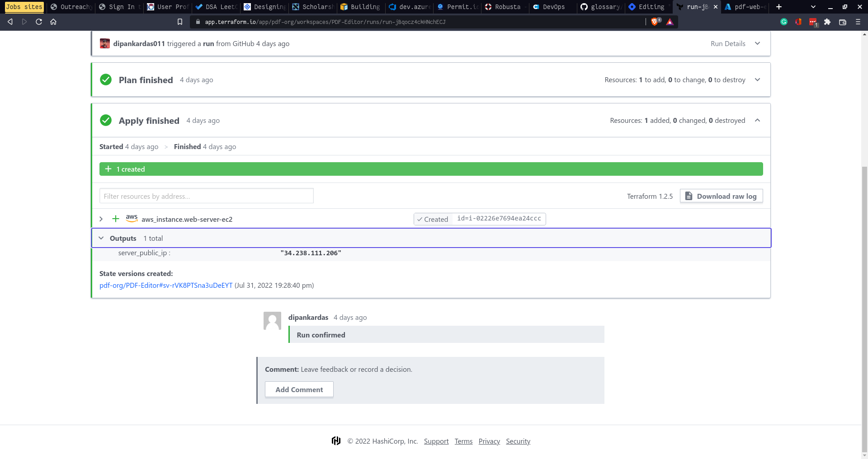
Task: Open the Brave Rewards triangle icon
Action: [670, 22]
